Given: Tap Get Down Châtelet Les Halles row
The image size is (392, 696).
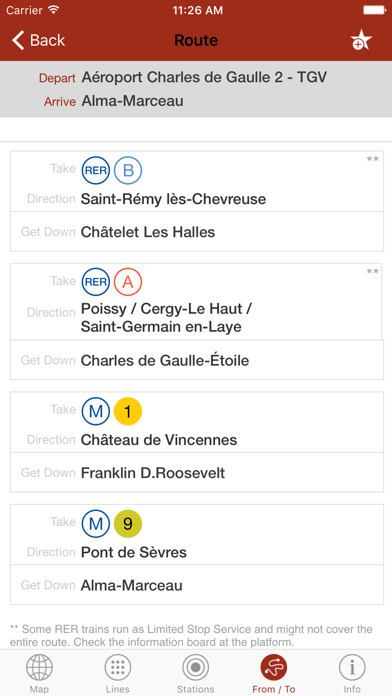Looking at the screenshot, I should point(197,231).
